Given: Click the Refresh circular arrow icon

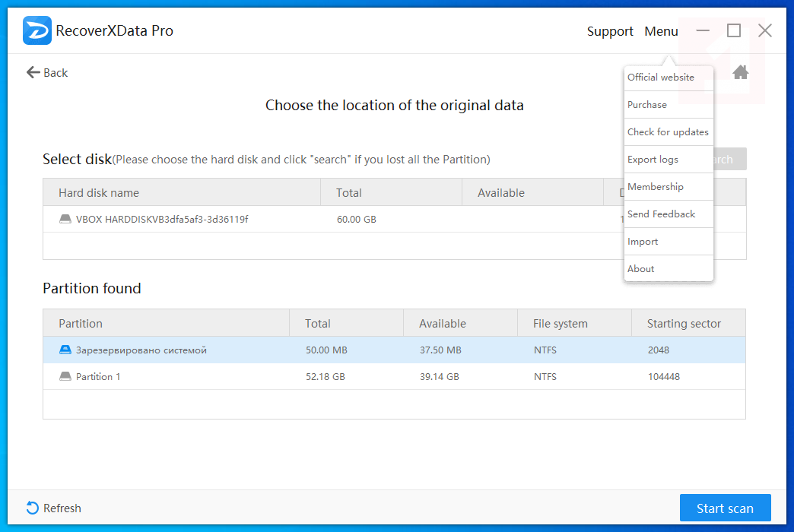Looking at the screenshot, I should (33, 508).
